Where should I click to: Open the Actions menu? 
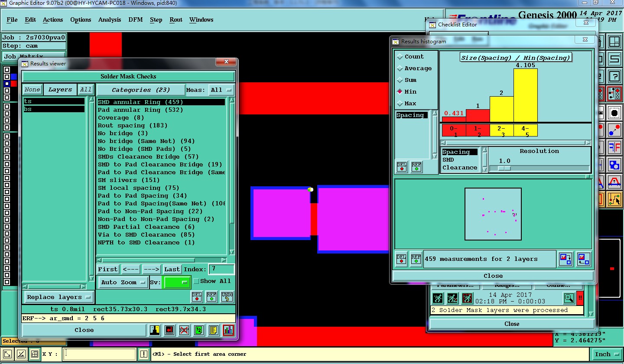click(x=53, y=19)
